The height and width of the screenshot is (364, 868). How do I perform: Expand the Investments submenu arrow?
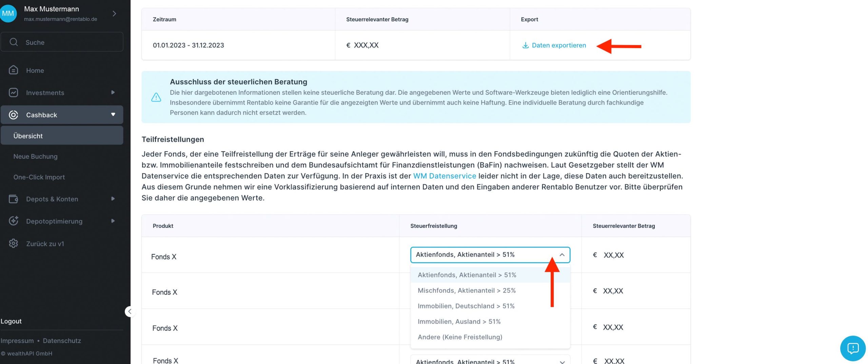pos(113,92)
